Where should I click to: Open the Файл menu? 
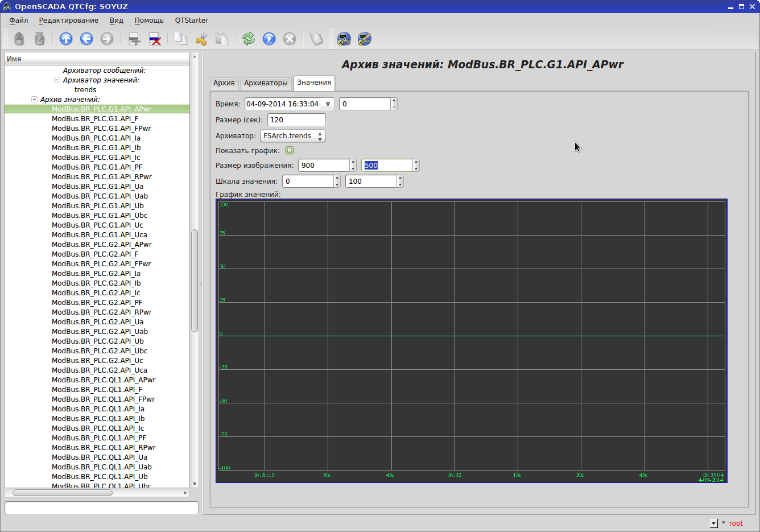[19, 20]
